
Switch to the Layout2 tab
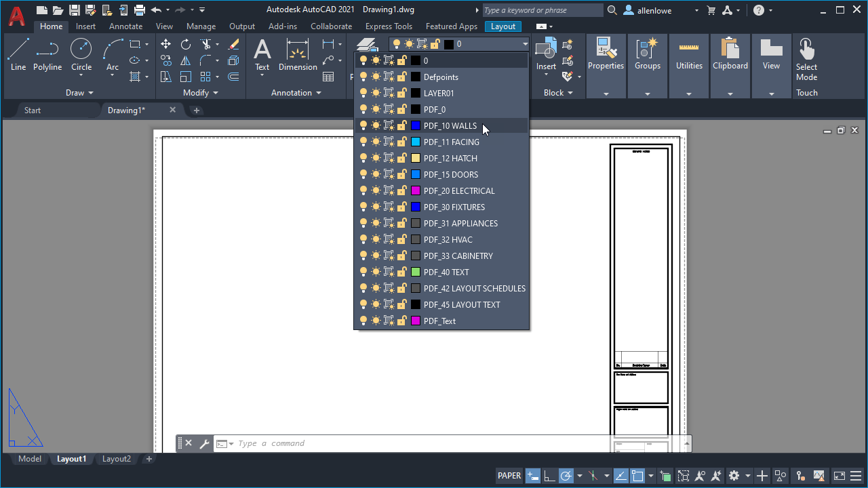117,459
